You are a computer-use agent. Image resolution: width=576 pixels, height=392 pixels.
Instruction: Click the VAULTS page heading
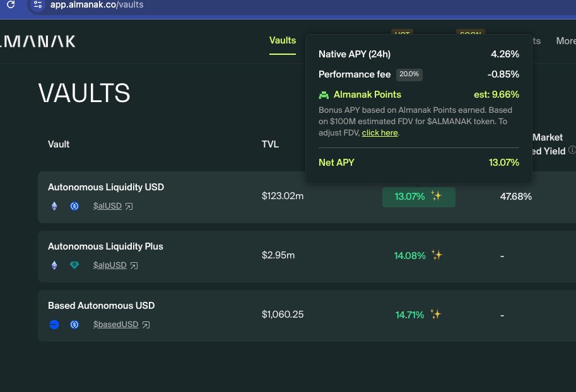pos(84,93)
